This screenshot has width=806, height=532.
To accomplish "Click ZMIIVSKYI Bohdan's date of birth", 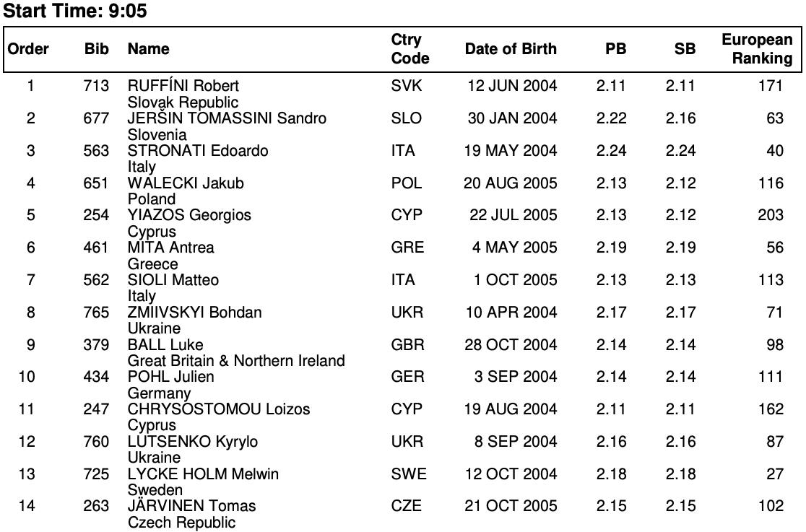I will 512,313.
